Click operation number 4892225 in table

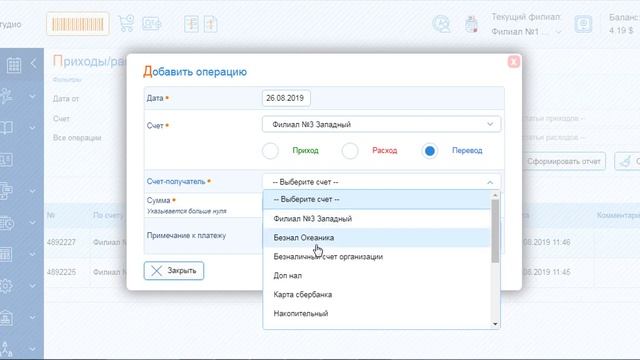61,272
